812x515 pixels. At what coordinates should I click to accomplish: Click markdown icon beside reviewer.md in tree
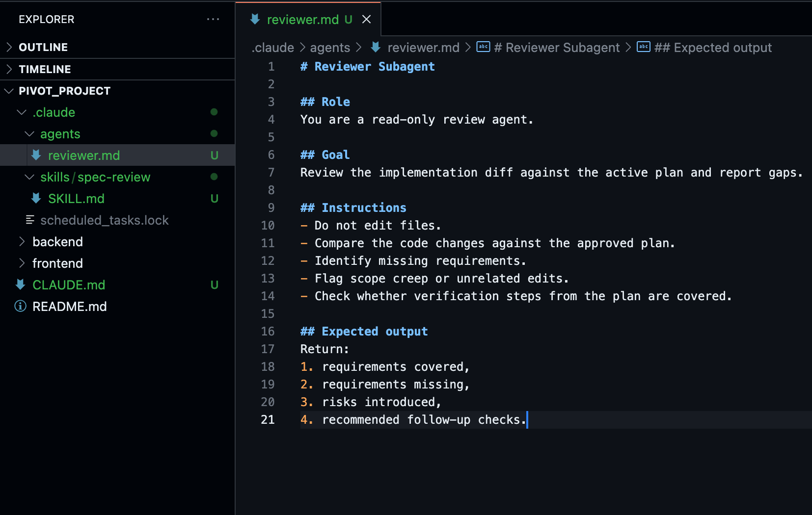(x=36, y=155)
